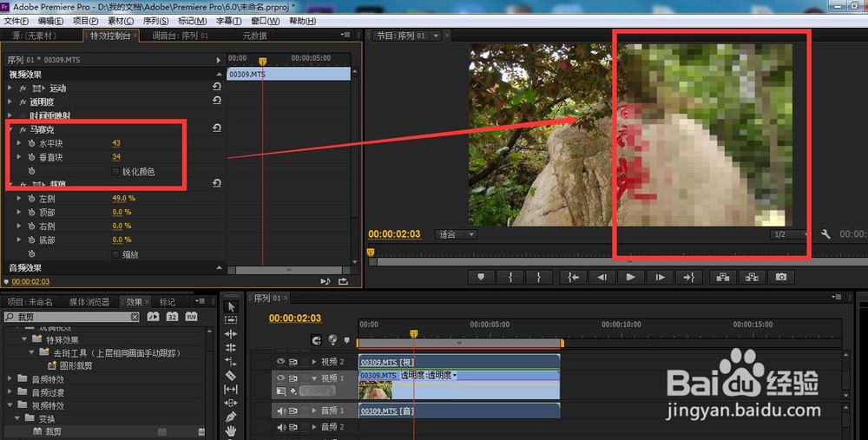
Task: Click the Mark Out button
Action: [539, 278]
